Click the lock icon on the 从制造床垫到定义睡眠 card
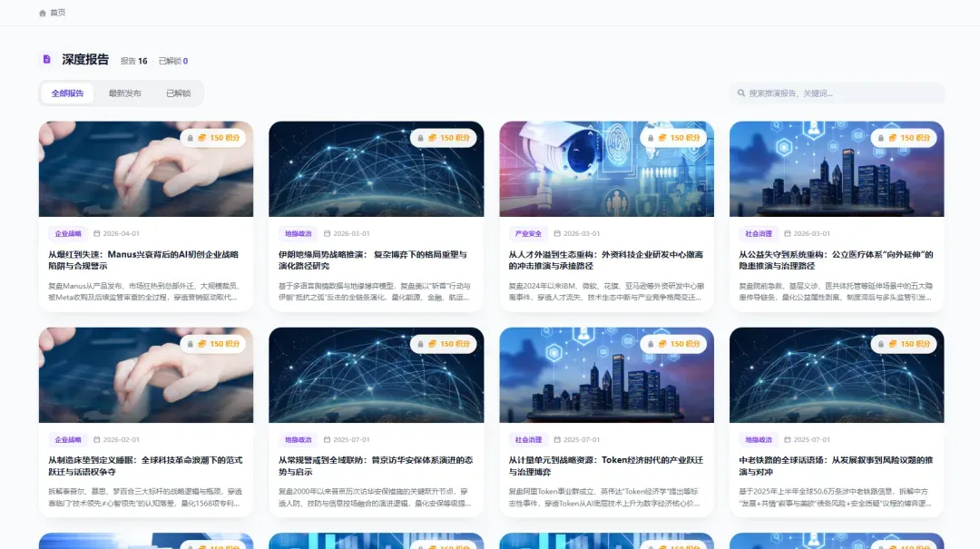Screen dimensions: 980x549 point(190,344)
